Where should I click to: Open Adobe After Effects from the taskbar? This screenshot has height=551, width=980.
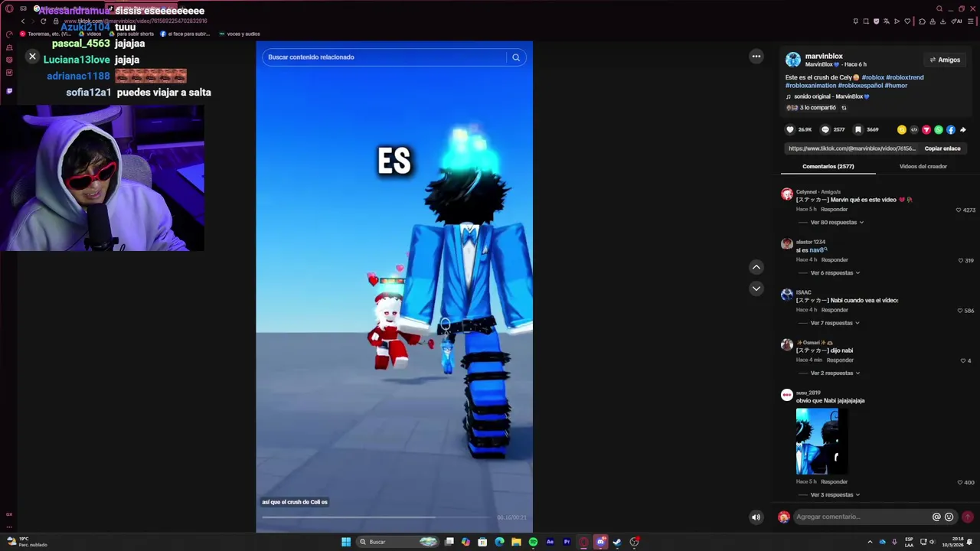coord(550,542)
